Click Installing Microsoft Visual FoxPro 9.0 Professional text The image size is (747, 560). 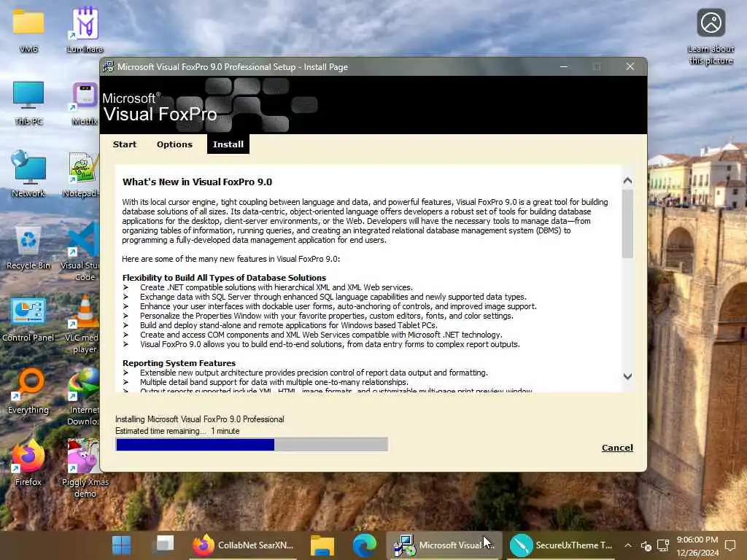pos(200,419)
